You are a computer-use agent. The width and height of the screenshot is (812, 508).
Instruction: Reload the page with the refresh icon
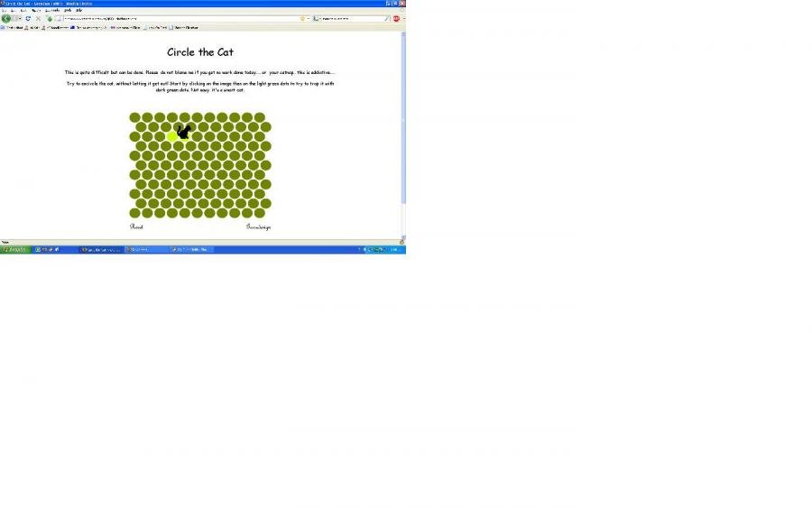[x=28, y=18]
